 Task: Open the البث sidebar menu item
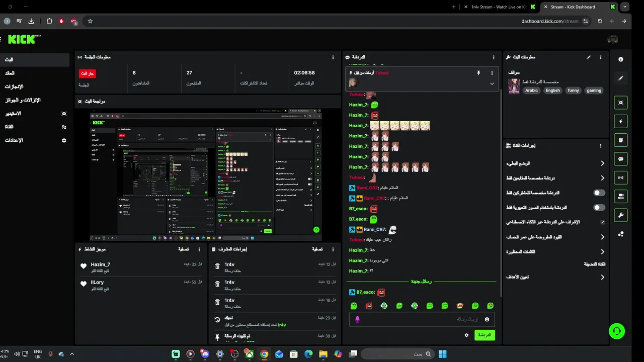point(35,59)
